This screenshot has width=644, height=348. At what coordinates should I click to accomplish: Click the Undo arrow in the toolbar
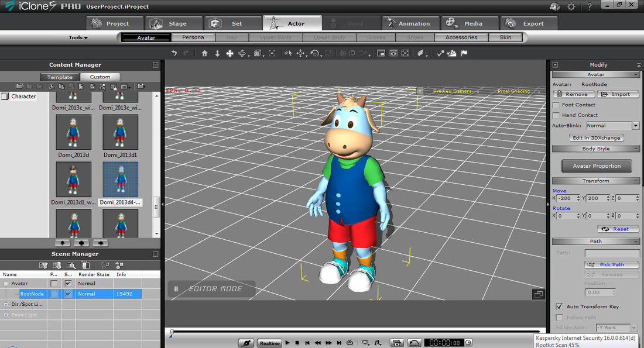pyautogui.click(x=174, y=53)
